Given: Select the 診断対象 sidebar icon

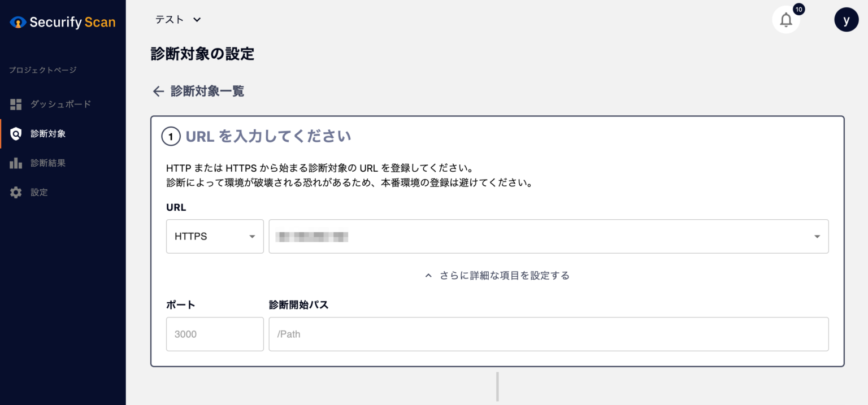Looking at the screenshot, I should point(15,133).
